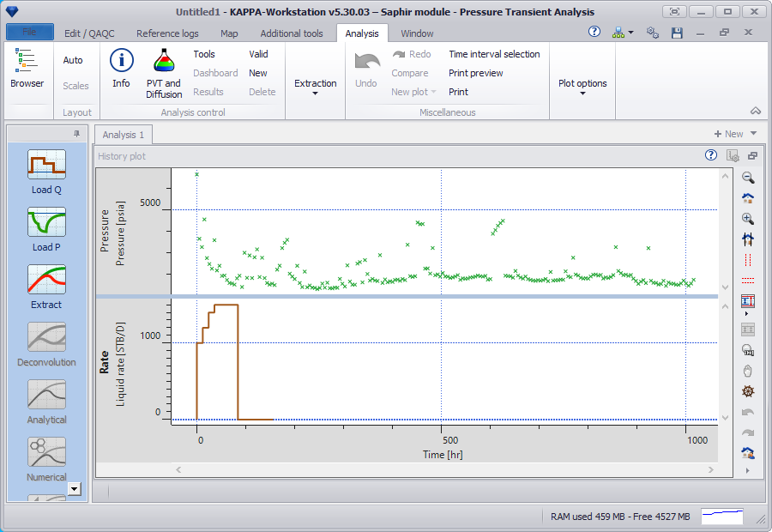
Task: Click the Print button
Action: tap(458, 92)
